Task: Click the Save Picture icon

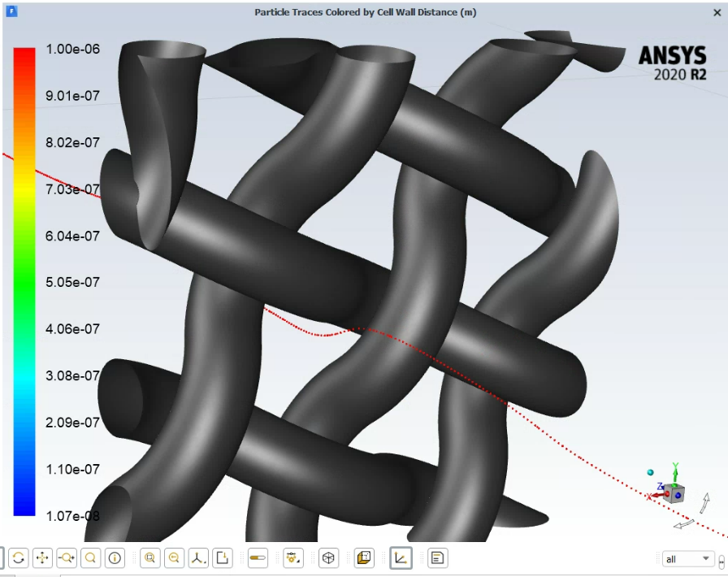Action: pos(223,557)
